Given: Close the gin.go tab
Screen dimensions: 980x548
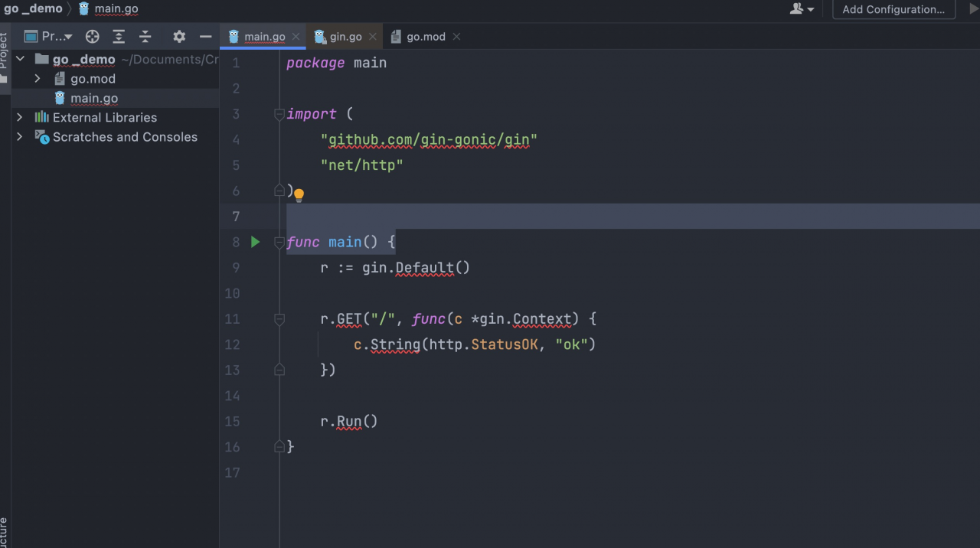Looking at the screenshot, I should pyautogui.click(x=373, y=37).
